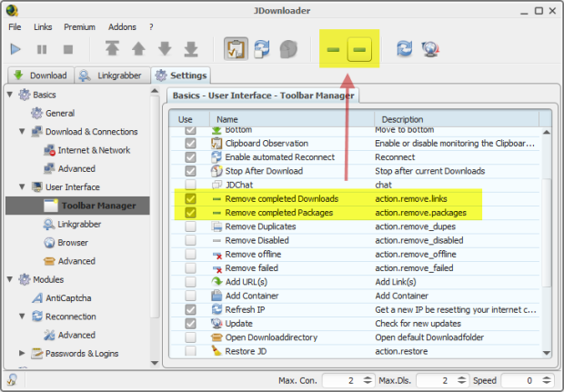
Task: Open Browser settings tree item
Action: tap(65, 243)
